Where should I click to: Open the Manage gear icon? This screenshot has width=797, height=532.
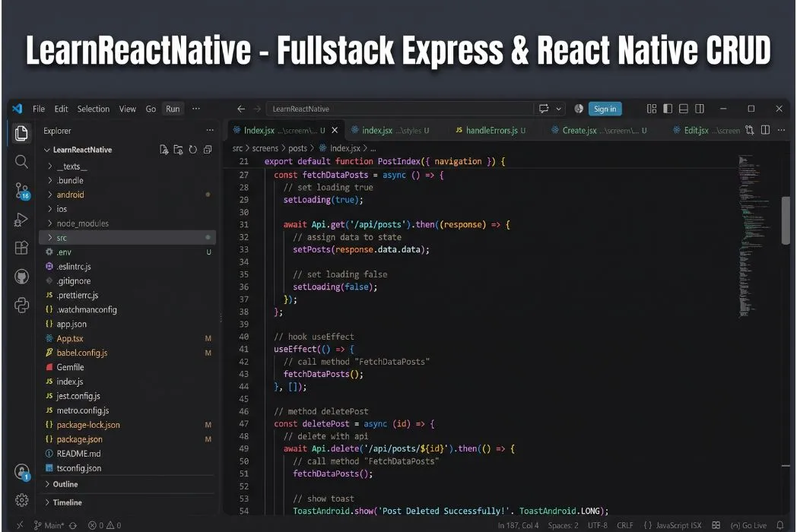click(21, 500)
